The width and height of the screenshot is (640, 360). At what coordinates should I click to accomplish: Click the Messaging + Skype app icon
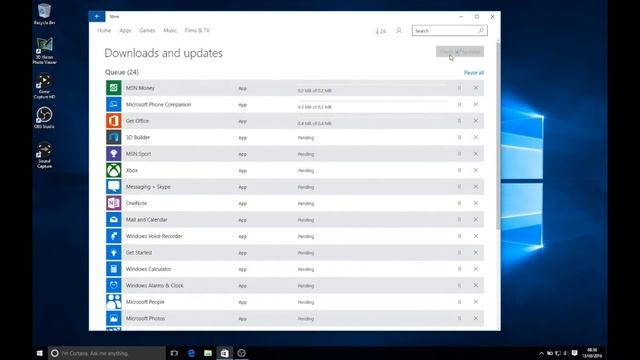113,187
